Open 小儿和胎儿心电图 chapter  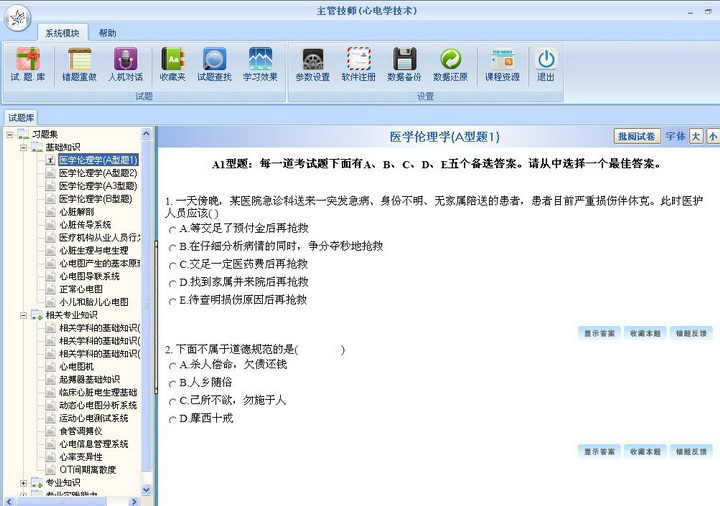[94, 302]
